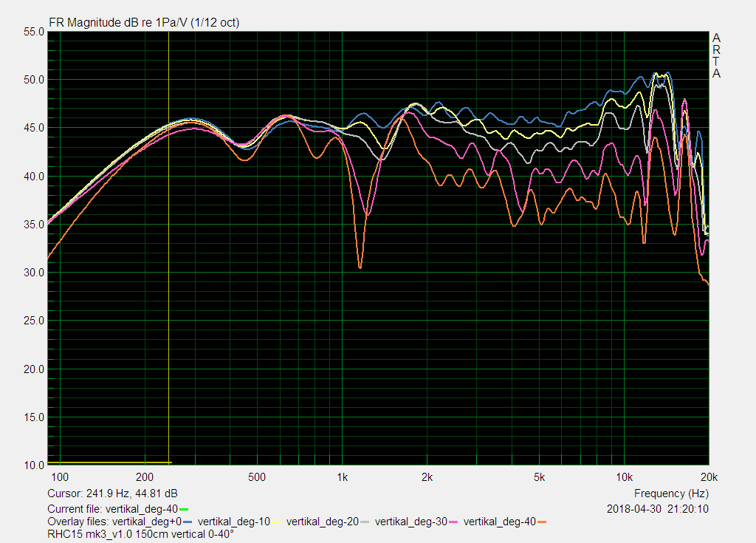Click the '20.0' y-axis label
Screen dimensions: 756x543
click(x=34, y=369)
